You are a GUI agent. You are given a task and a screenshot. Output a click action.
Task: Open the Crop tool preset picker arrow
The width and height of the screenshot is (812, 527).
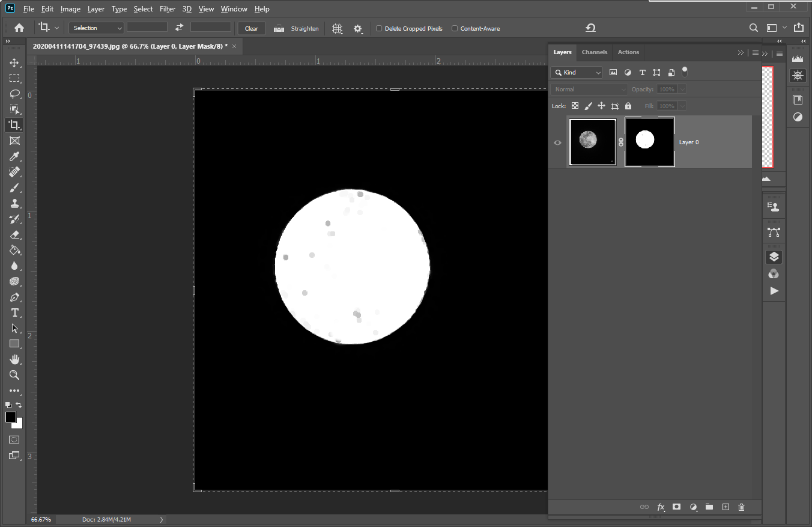57,28
